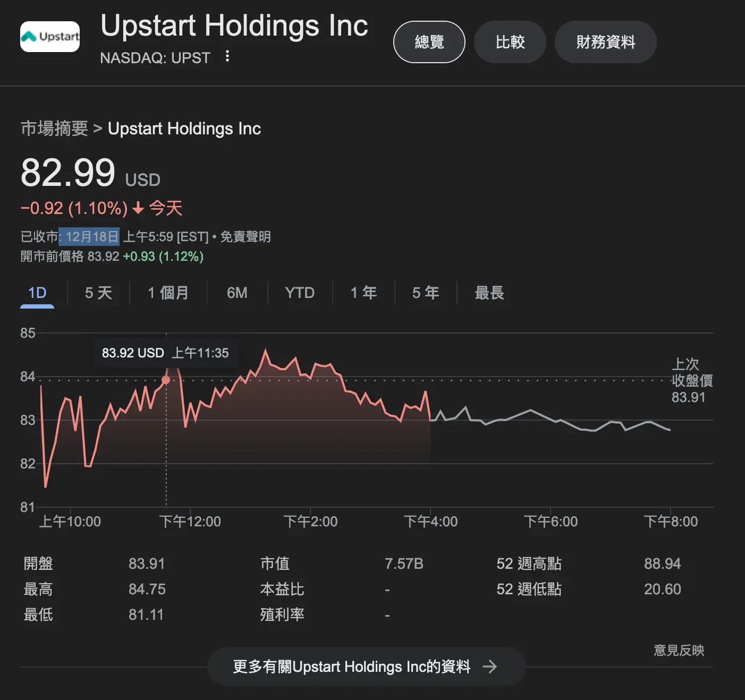Screen dimensions: 745x700
Task: Click the 83.92 USD data point marker
Action: [x=166, y=380]
